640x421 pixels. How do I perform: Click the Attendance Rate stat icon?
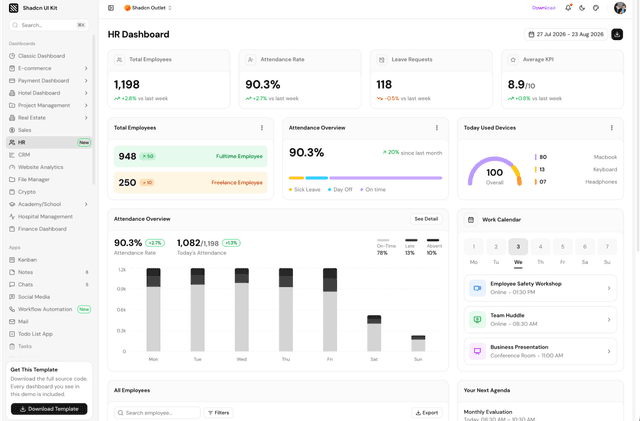click(x=251, y=60)
